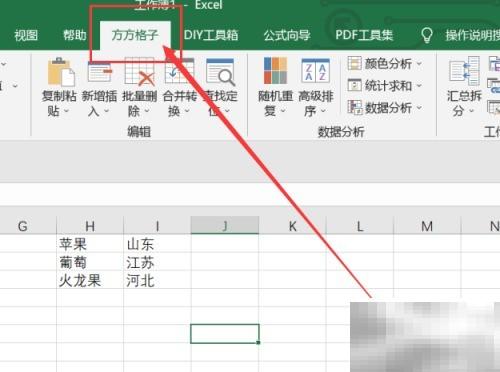Click the cell containing 火龙果
500x372 pixels.
[90, 280]
